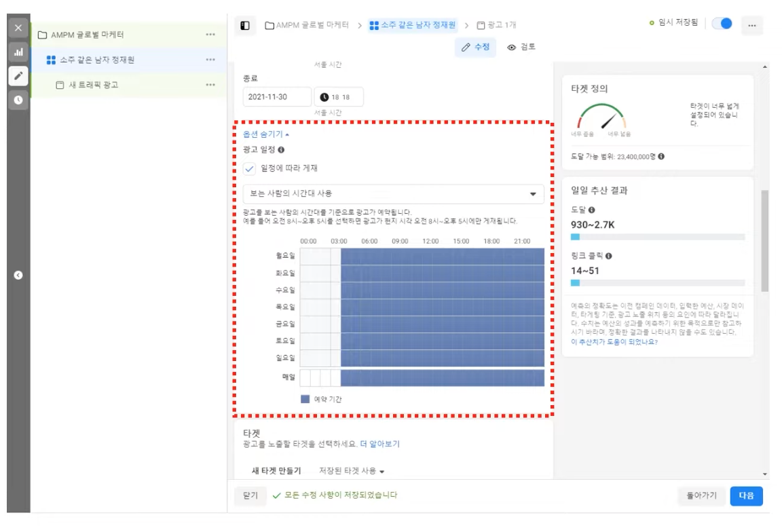Screen dimensions: 782x532
Task: Open the clock history icon in sidebar
Action: 18,99
